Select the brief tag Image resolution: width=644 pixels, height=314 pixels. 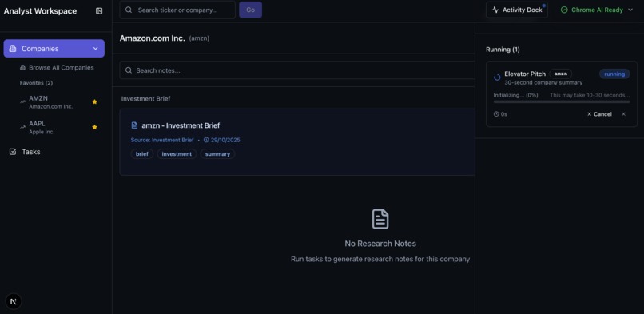(142, 154)
